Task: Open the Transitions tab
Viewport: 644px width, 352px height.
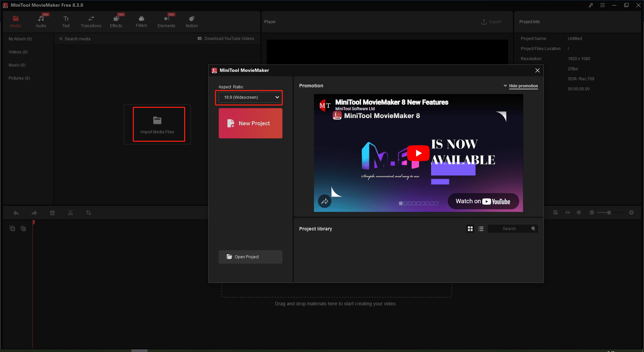Action: (x=91, y=21)
